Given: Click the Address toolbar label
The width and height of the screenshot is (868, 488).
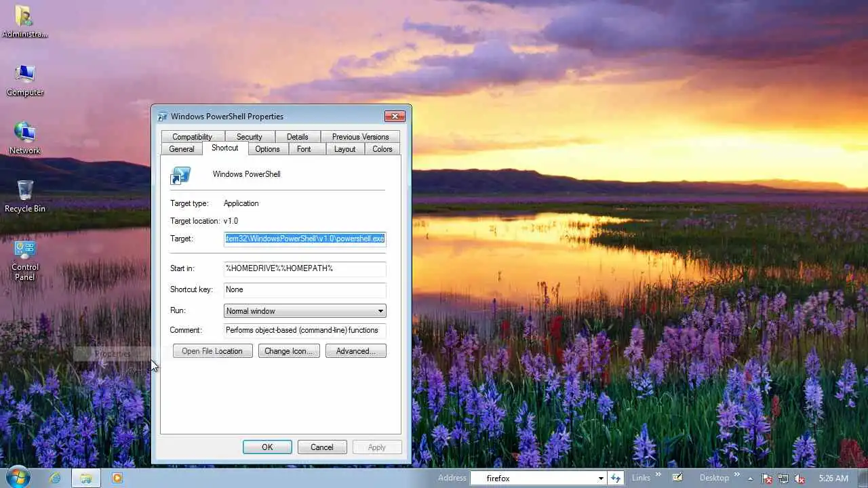Looking at the screenshot, I should (452, 478).
